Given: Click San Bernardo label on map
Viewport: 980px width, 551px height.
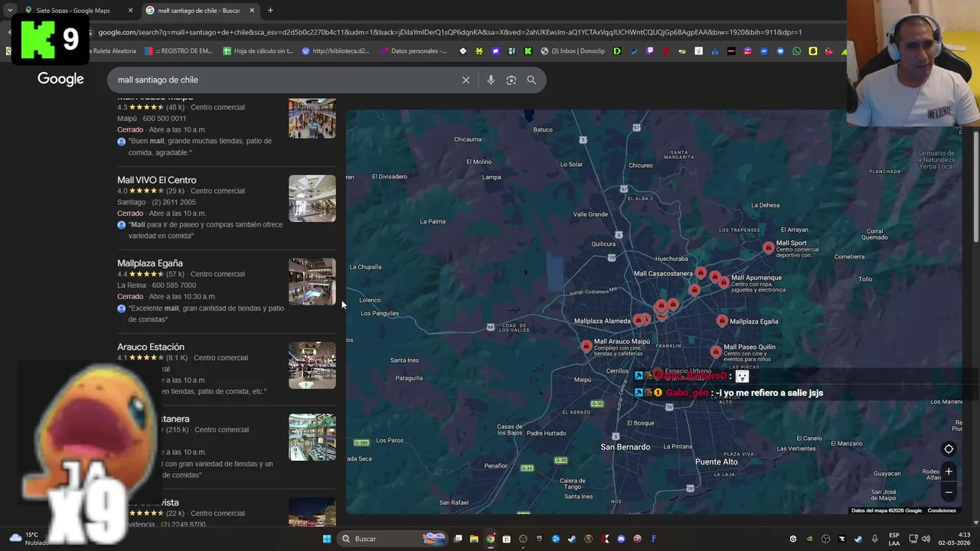Looking at the screenshot, I should pos(626,447).
